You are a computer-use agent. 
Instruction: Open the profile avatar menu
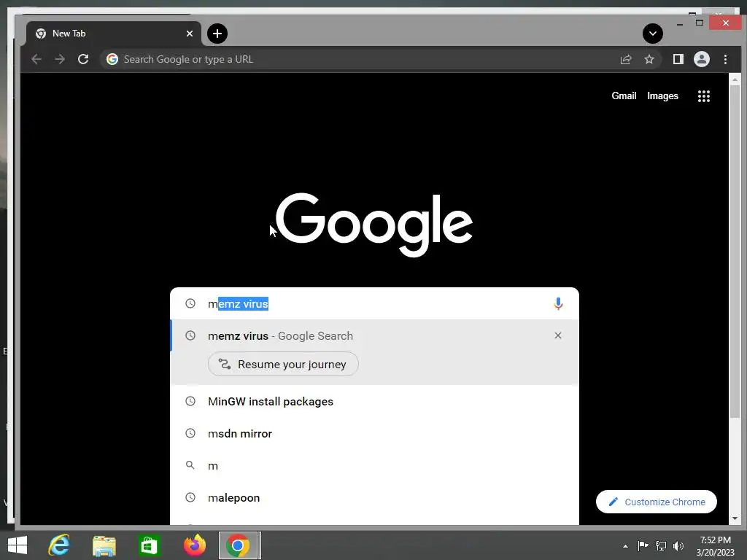coord(701,59)
